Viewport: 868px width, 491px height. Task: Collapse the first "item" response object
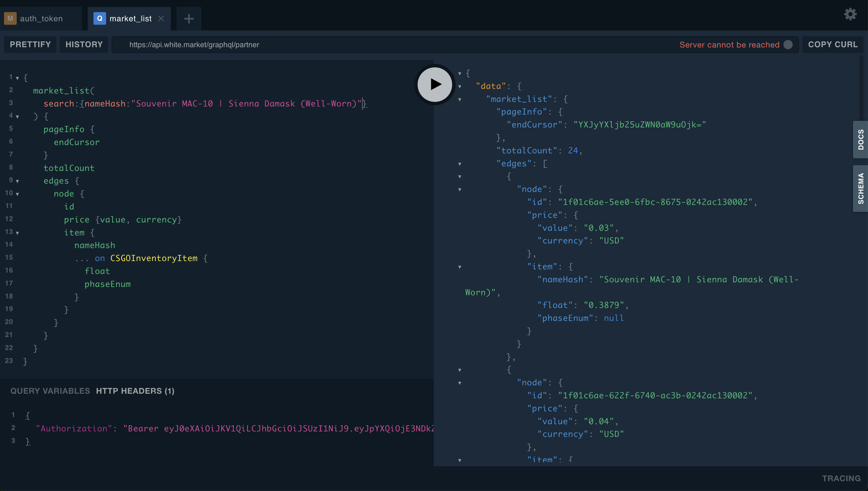point(460,267)
